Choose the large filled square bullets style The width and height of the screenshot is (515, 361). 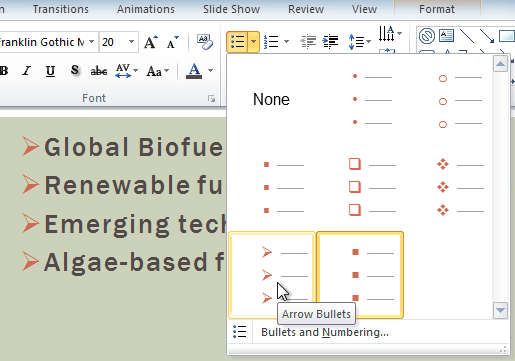(360, 275)
